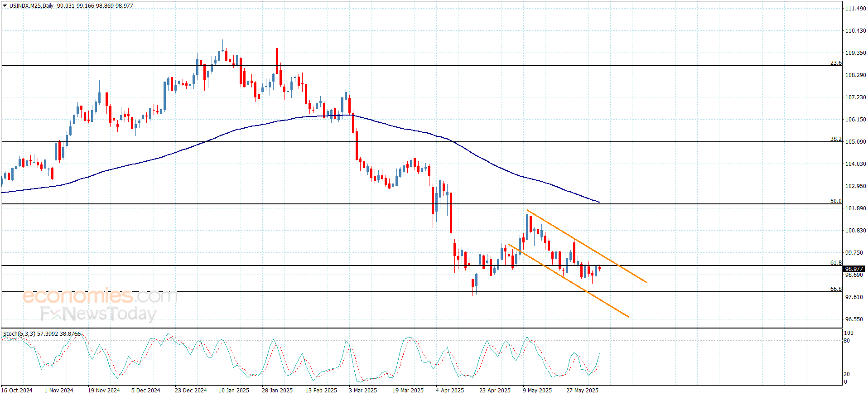Click the FxNewsToday watermark logo

(x=98, y=314)
